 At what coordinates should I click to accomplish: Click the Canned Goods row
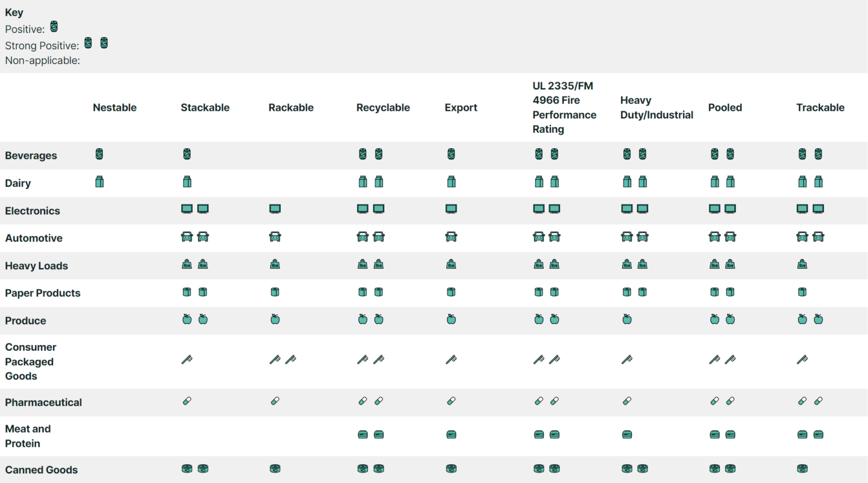click(x=41, y=469)
